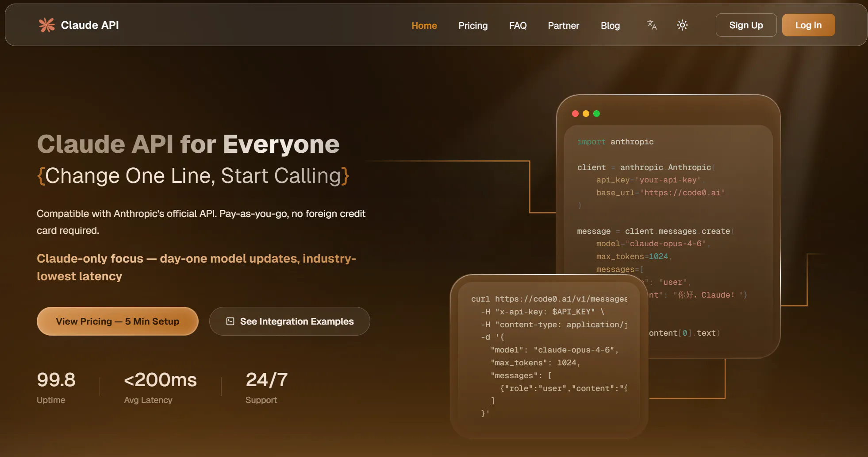
Task: Select the Partner nav item
Action: pyautogui.click(x=563, y=26)
